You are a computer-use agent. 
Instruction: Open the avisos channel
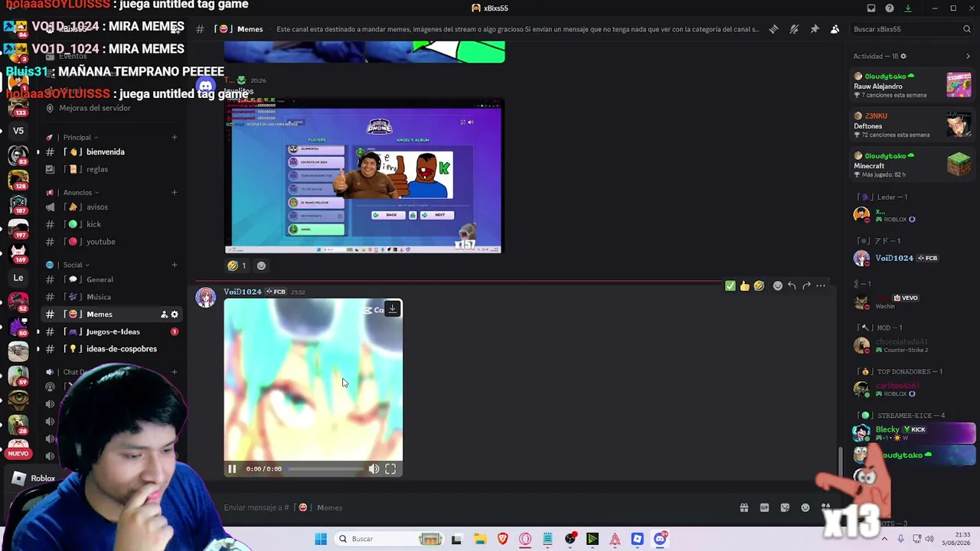[x=111, y=207]
